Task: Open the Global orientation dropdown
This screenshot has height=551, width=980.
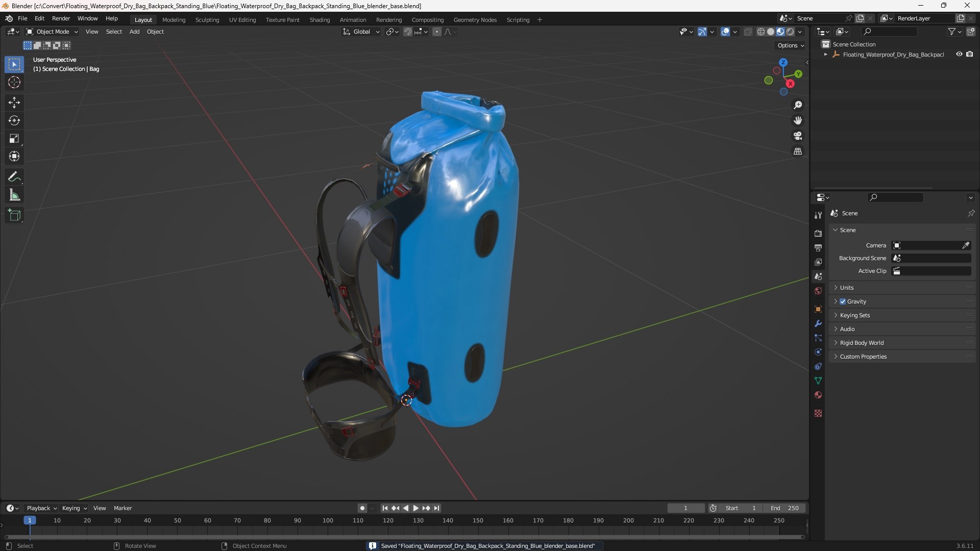Action: (x=361, y=32)
